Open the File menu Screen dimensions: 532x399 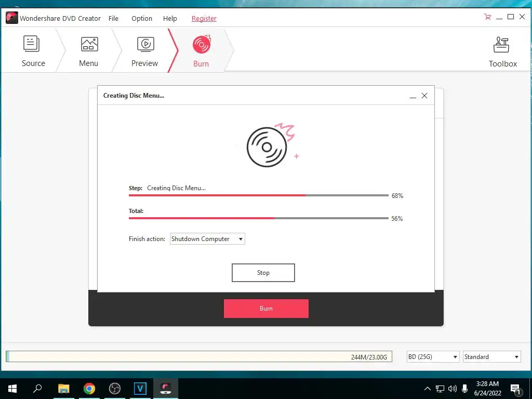click(x=113, y=18)
